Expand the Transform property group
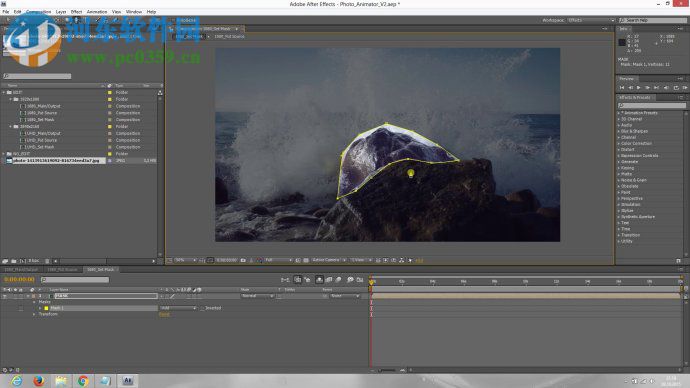 tap(34, 315)
